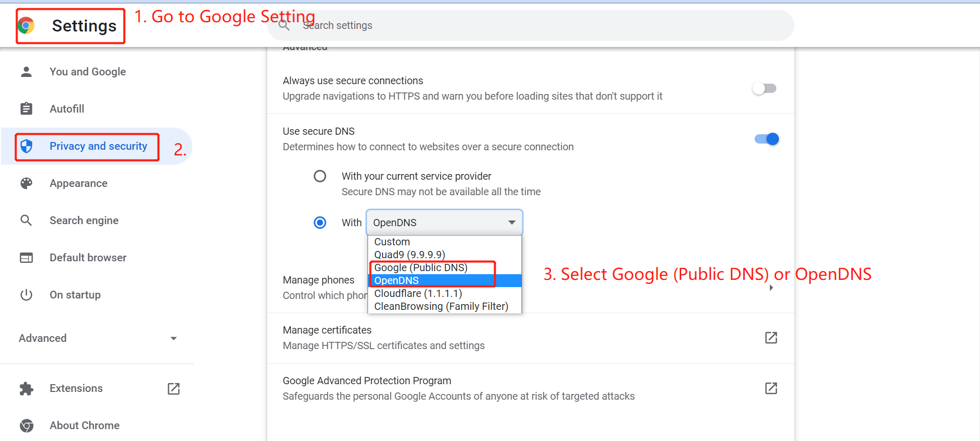The width and height of the screenshot is (980, 441).
Task: Click the Autofill clipboard icon
Action: tap(26, 109)
